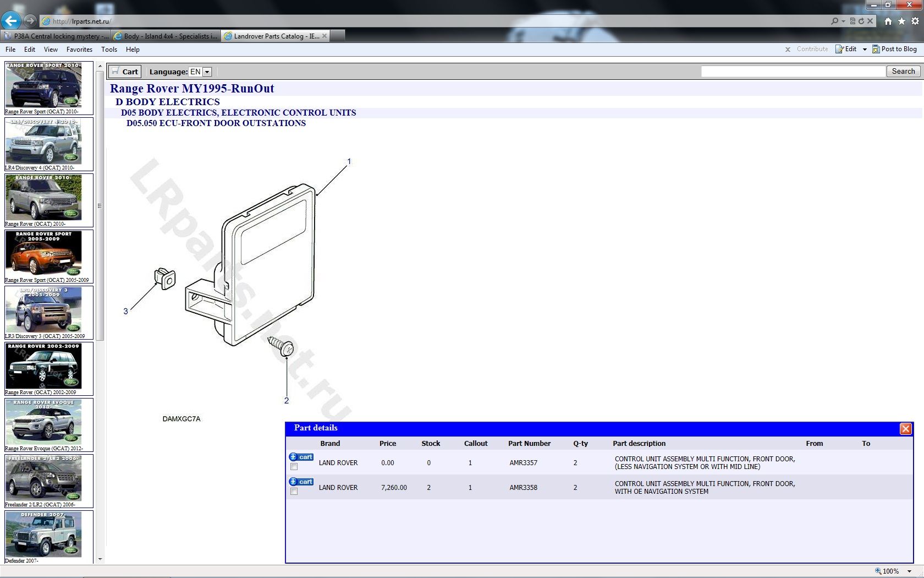This screenshot has height=578, width=924.
Task: Click the browser forward arrow
Action: tap(30, 21)
